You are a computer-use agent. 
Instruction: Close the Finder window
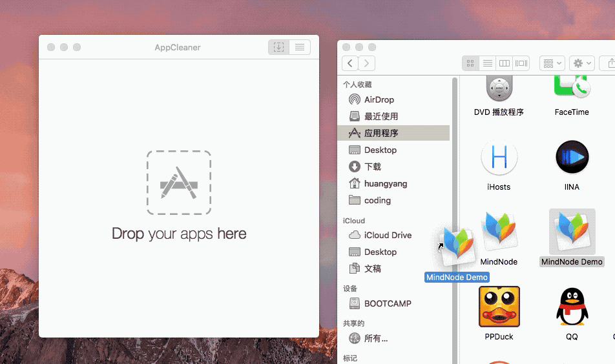click(346, 47)
